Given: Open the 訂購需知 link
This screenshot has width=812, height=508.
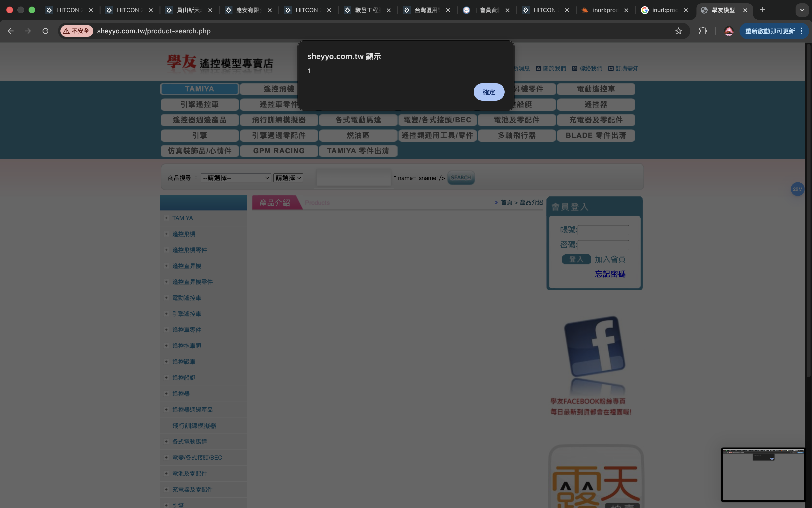Looking at the screenshot, I should pyautogui.click(x=623, y=68).
